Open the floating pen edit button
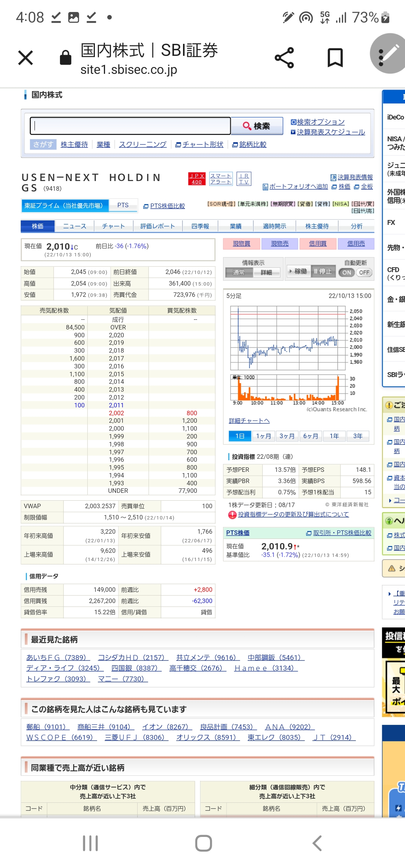This screenshot has width=405, height=868. pyautogui.click(x=388, y=54)
